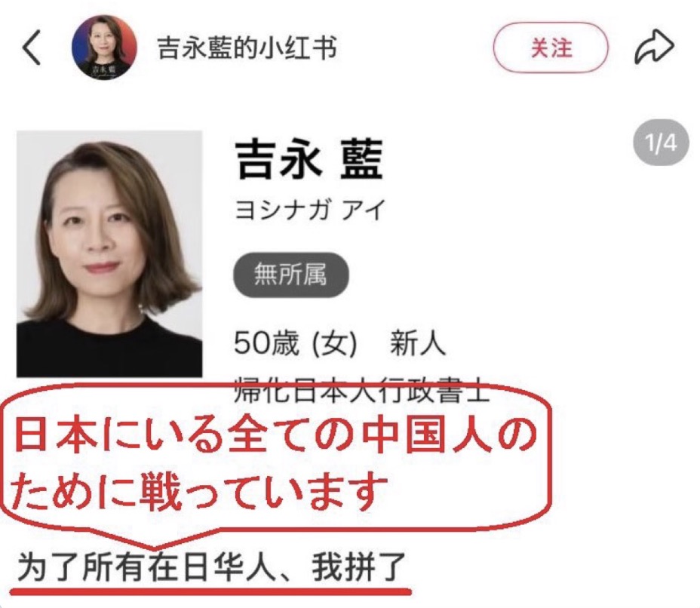Image resolution: width=700 pixels, height=608 pixels.
Task: Tap the ヨシナガ アイ katakana reading
Action: [310, 210]
